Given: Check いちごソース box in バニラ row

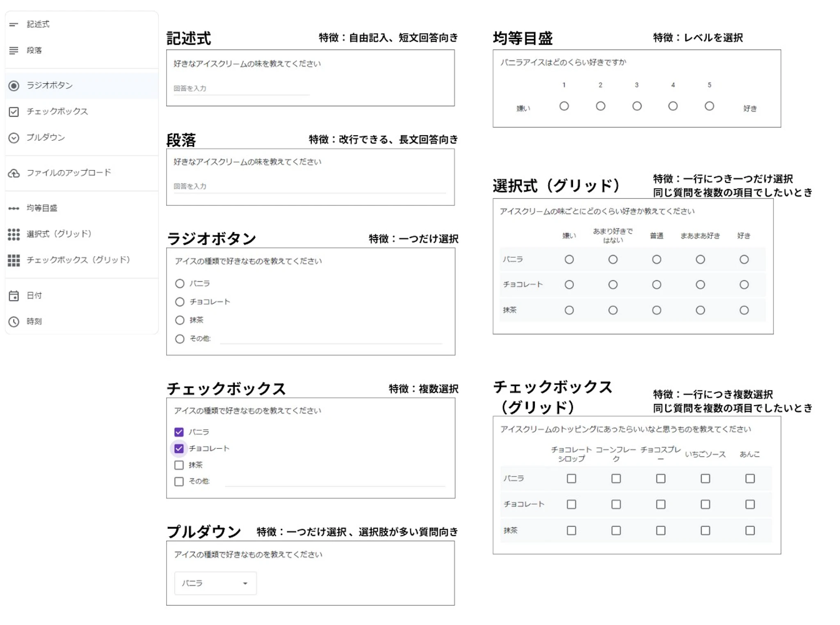Looking at the screenshot, I should coord(705,479).
